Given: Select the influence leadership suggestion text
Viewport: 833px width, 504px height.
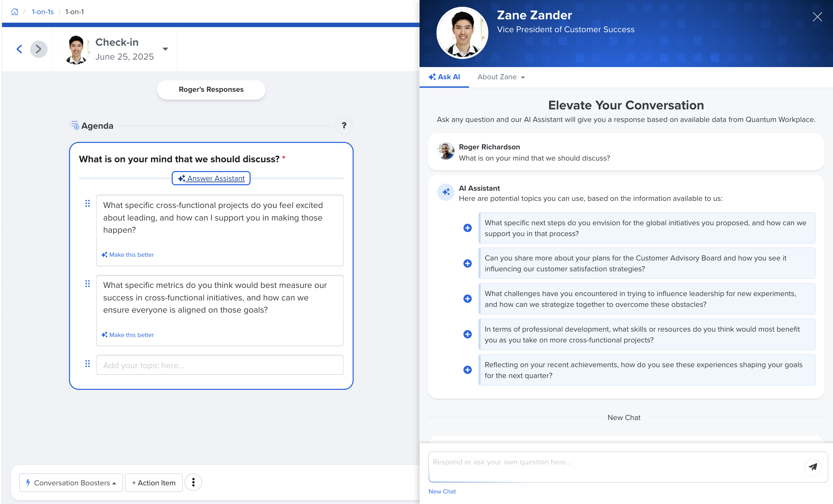Looking at the screenshot, I should pos(647,299).
